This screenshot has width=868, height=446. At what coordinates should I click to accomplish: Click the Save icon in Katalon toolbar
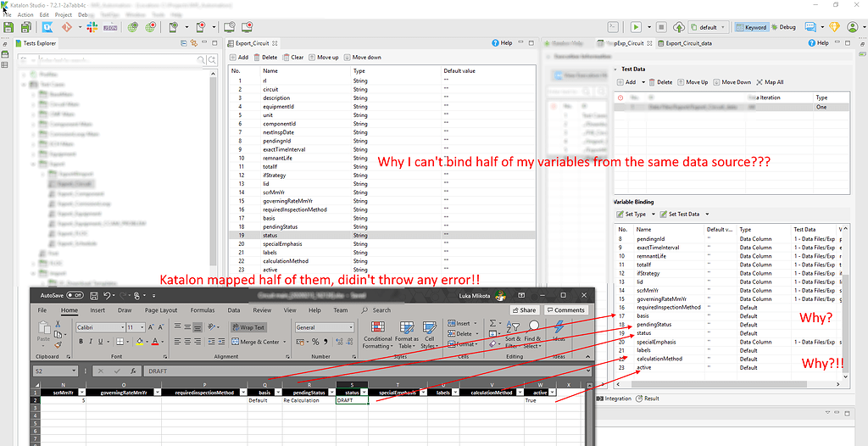[x=8, y=27]
